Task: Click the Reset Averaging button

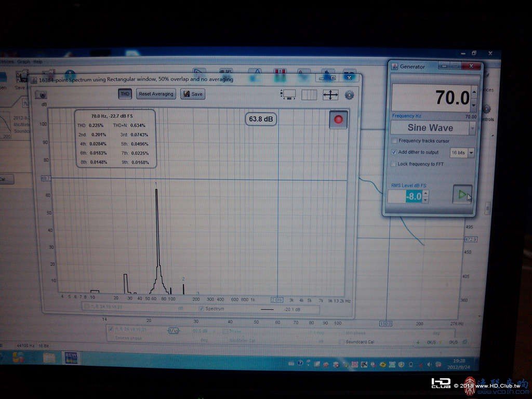Action: (x=156, y=94)
